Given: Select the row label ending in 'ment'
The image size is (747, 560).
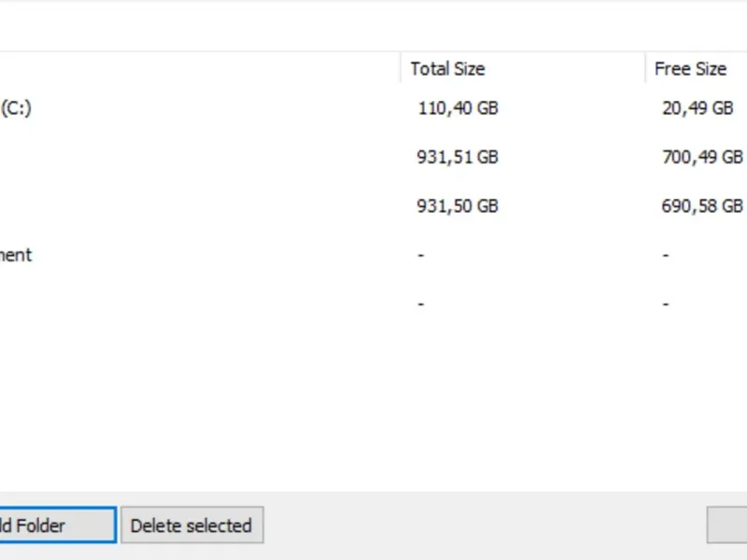Looking at the screenshot, I should pyautogui.click(x=16, y=255).
